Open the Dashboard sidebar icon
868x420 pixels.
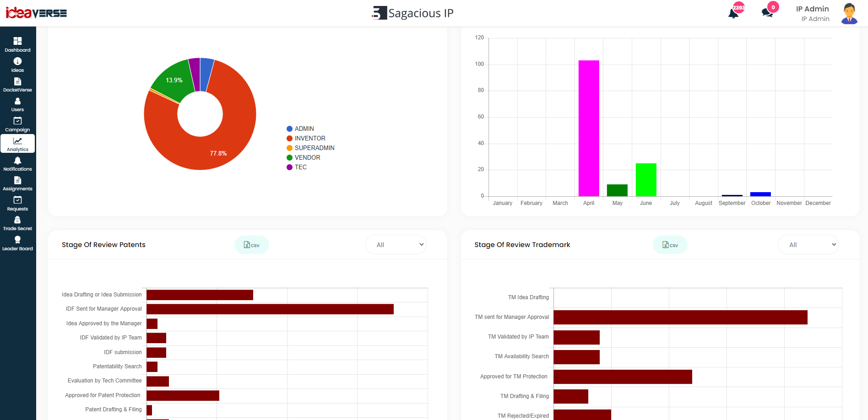pyautogui.click(x=17, y=45)
